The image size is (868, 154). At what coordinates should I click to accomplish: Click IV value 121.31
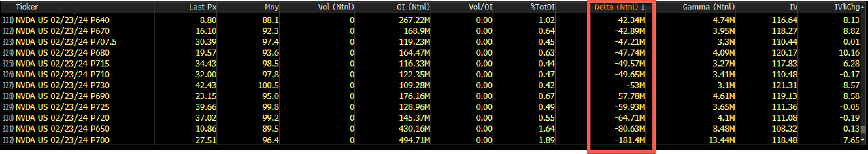[785, 85]
